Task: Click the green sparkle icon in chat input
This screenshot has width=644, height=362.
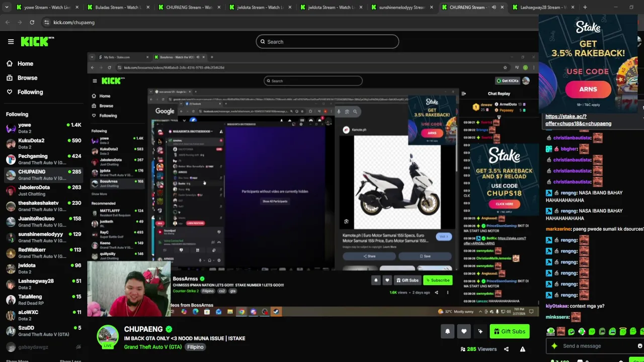Action: (554, 346)
